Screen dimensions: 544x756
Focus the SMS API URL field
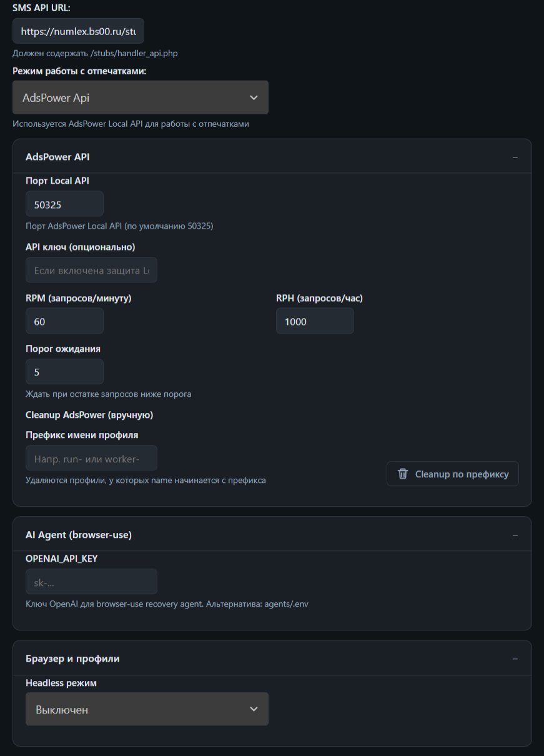[78, 31]
